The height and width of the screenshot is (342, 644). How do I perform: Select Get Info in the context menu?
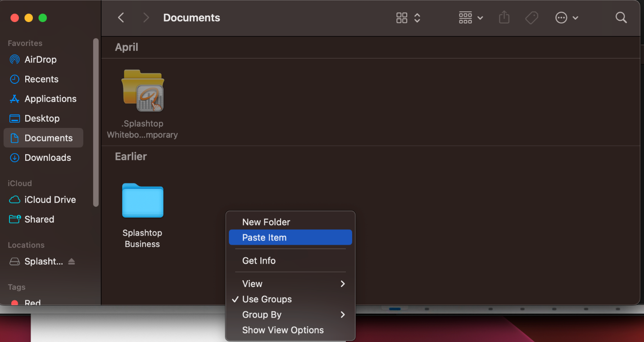[259, 260]
